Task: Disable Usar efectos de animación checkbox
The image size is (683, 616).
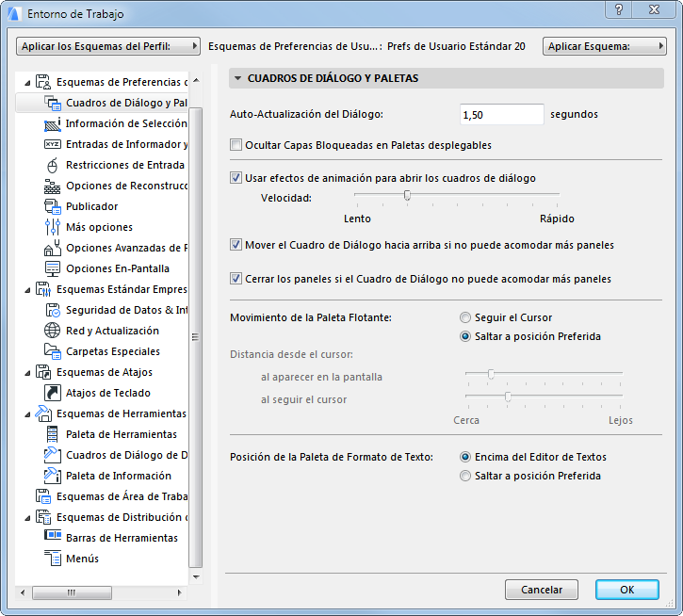Action: [236, 178]
